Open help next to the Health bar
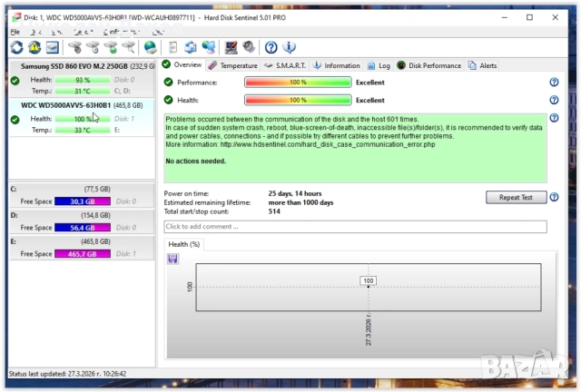This screenshot has height=392, width=581. (x=554, y=101)
